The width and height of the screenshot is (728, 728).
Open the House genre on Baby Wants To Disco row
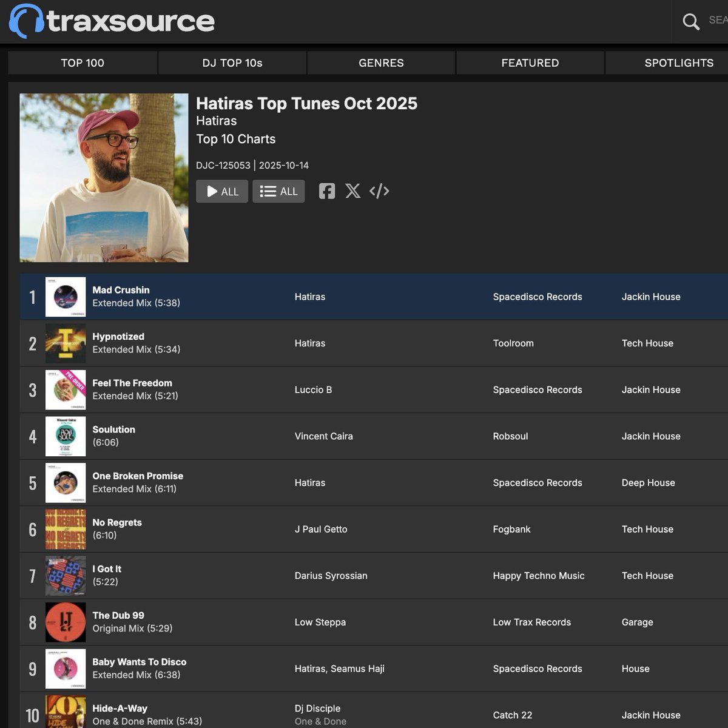click(636, 669)
